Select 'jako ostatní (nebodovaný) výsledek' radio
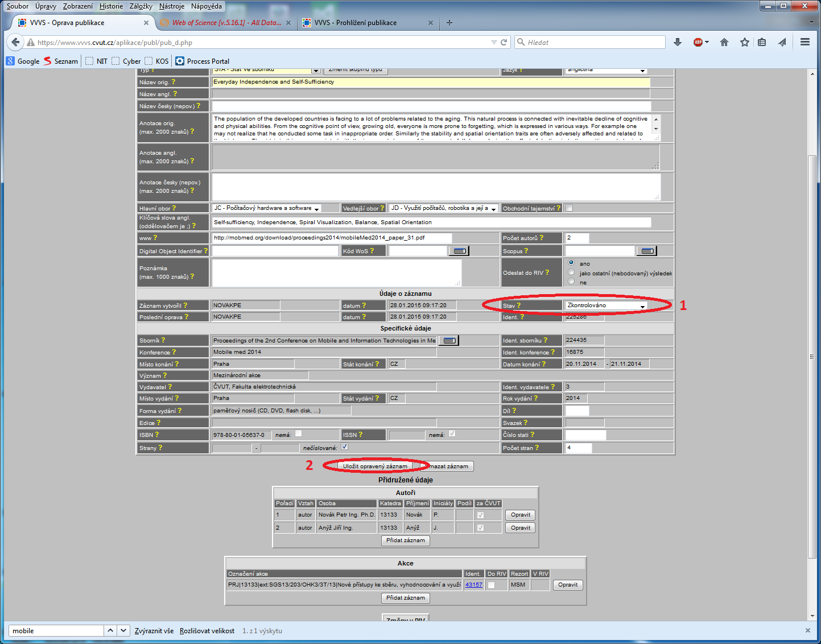The height and width of the screenshot is (644, 821). [x=571, y=272]
